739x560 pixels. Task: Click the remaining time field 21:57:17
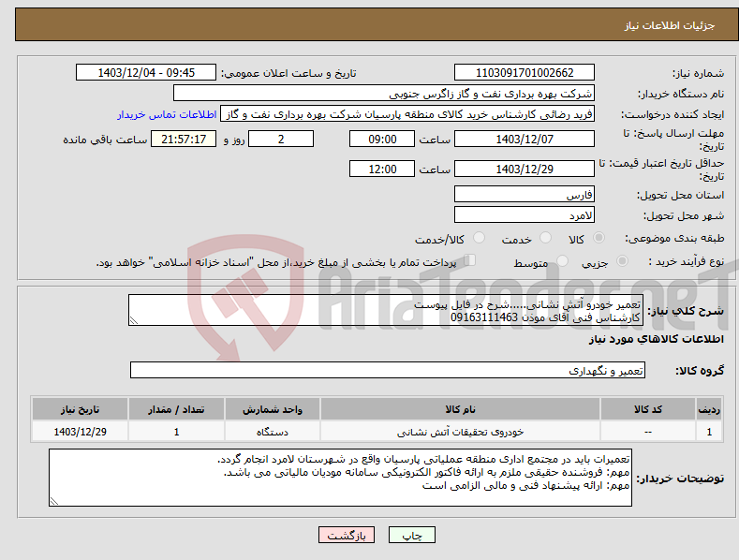[x=184, y=139]
